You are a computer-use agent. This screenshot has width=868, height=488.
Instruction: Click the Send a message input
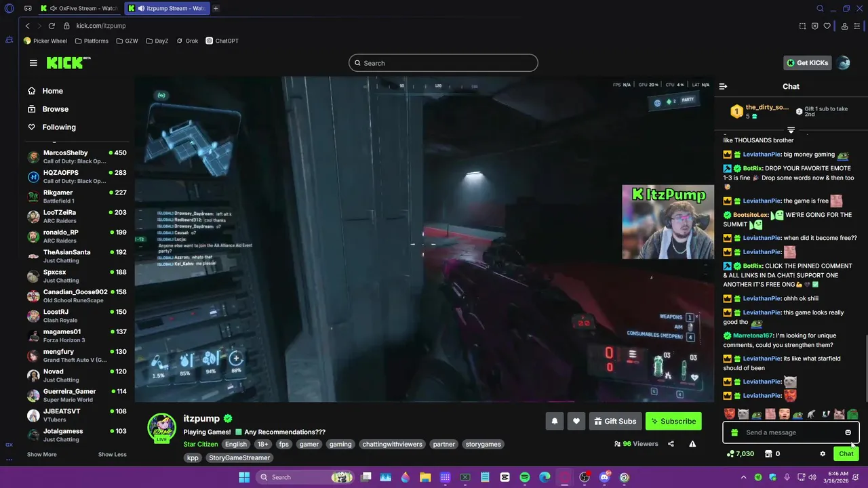[x=791, y=432]
